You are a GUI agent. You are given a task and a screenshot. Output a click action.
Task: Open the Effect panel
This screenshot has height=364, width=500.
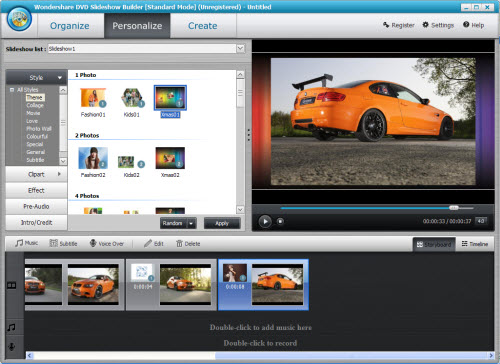coord(36,190)
